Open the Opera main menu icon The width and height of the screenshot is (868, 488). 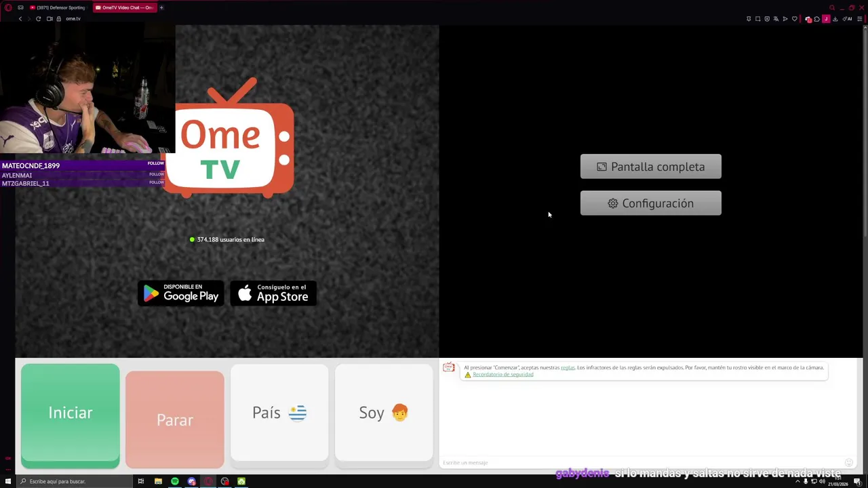(x=8, y=7)
